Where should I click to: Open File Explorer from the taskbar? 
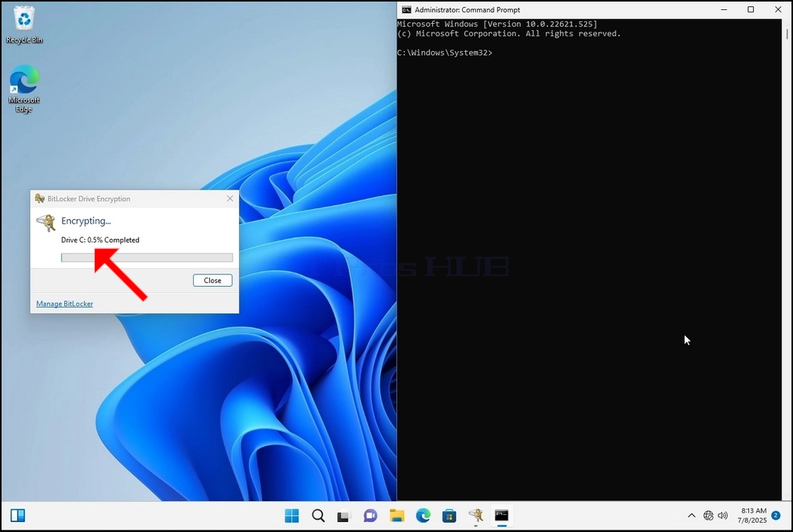tap(397, 515)
